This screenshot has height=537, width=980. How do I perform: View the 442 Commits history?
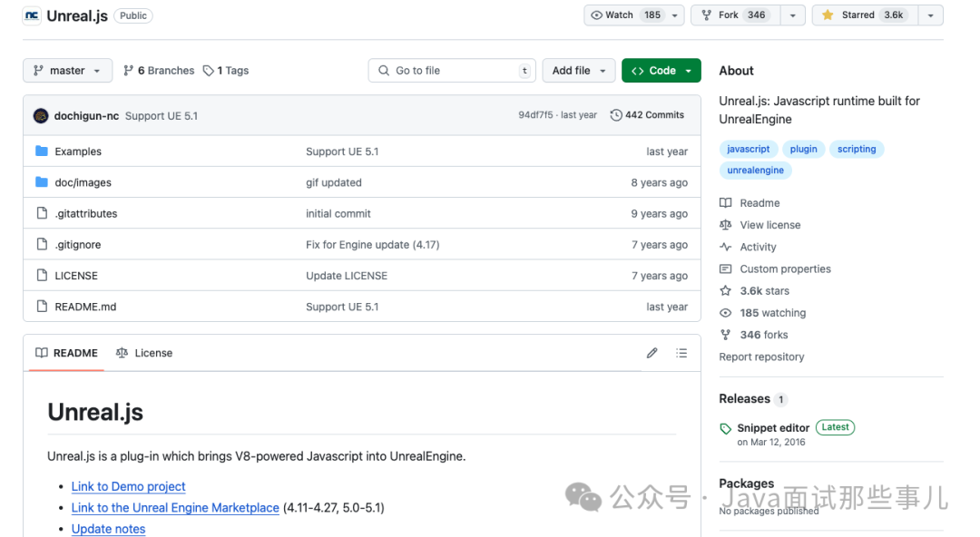pos(647,115)
